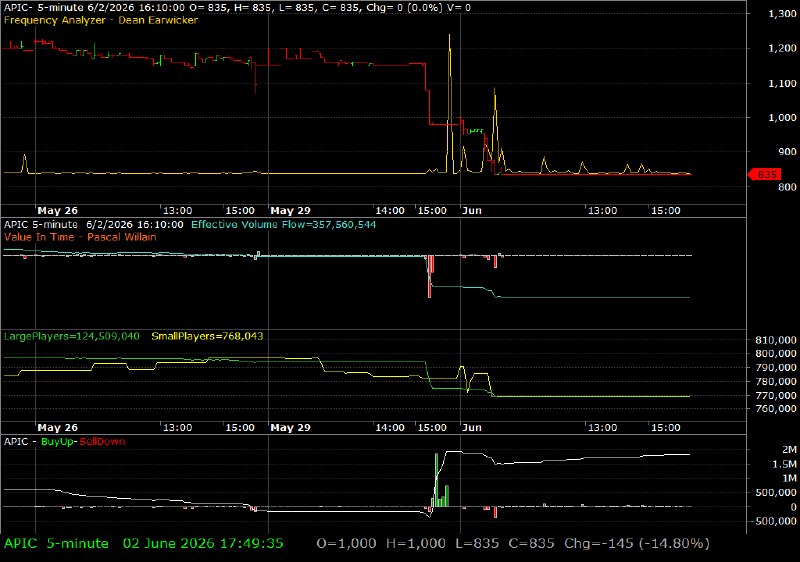Click "Effective Volume Flow=357,560,544" label

point(284,224)
